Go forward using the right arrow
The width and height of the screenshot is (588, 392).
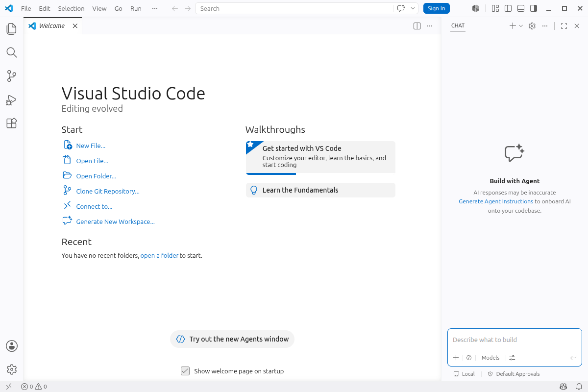pos(188,8)
